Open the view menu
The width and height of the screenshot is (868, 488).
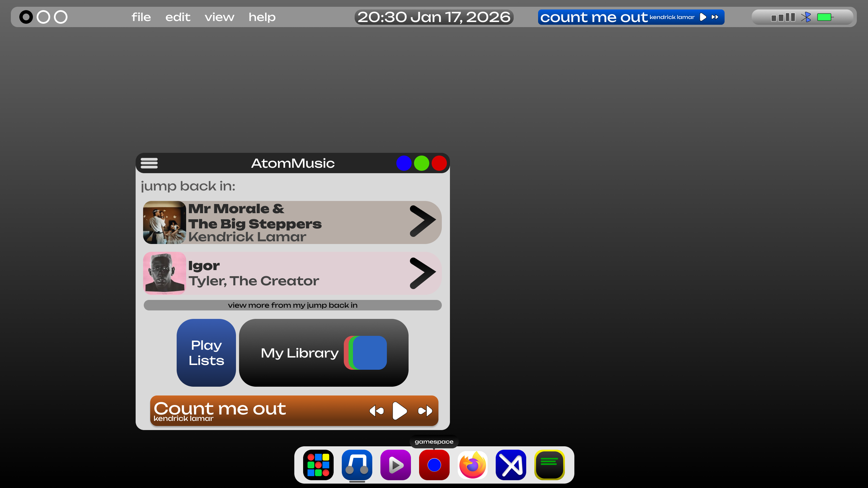coord(219,17)
